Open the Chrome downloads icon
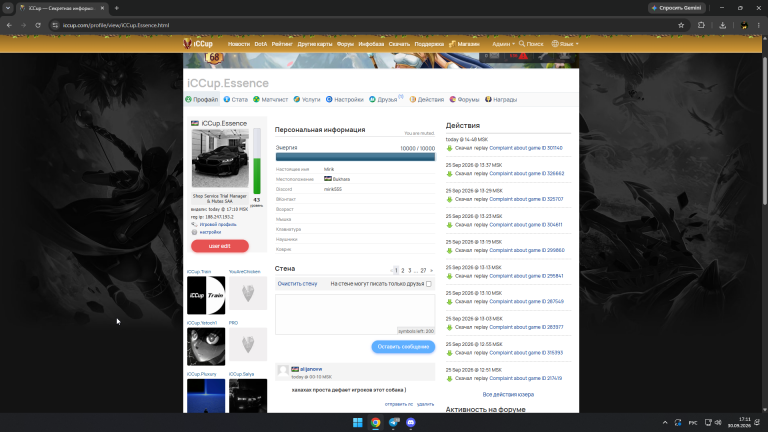The width and height of the screenshot is (768, 432). click(722, 25)
